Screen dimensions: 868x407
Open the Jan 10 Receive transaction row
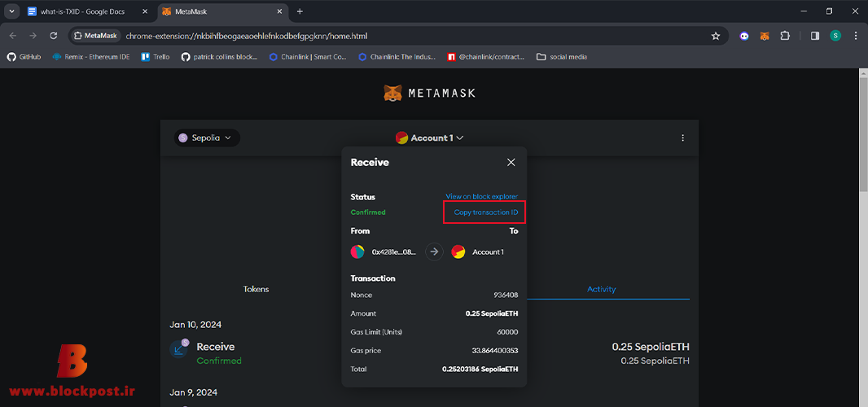[x=430, y=353]
